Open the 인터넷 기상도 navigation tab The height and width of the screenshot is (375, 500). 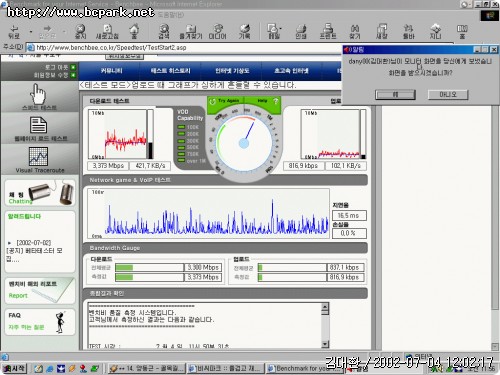[232, 71]
